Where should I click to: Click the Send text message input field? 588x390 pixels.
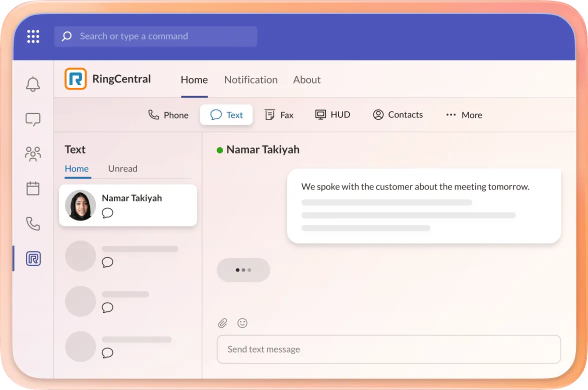(388, 349)
